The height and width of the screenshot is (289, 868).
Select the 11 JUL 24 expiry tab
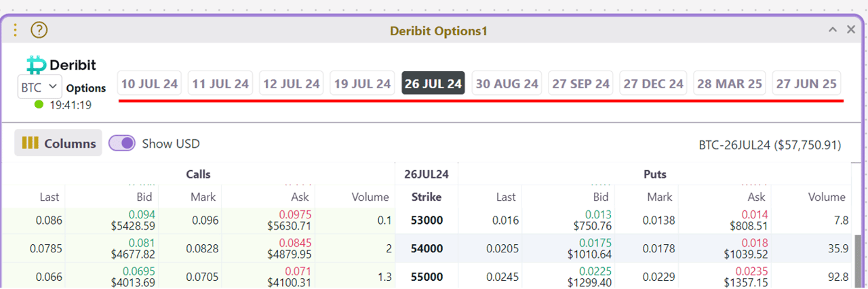tap(220, 83)
